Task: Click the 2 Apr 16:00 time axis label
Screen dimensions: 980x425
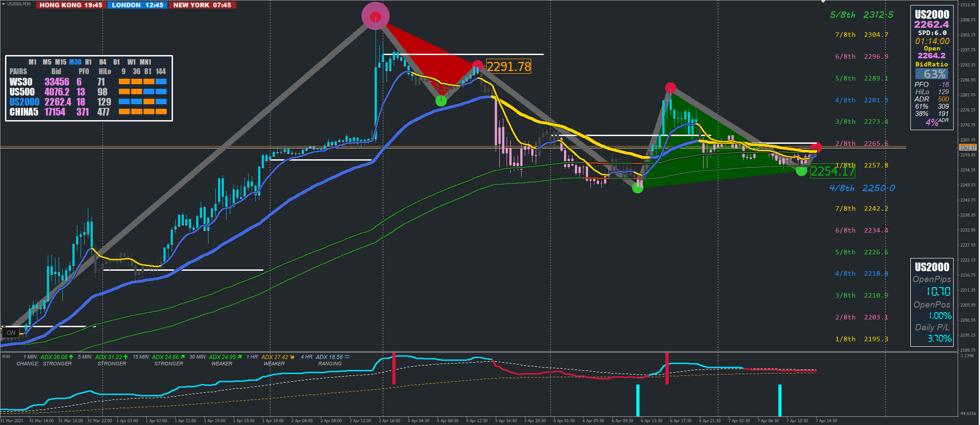Action: pos(389,421)
